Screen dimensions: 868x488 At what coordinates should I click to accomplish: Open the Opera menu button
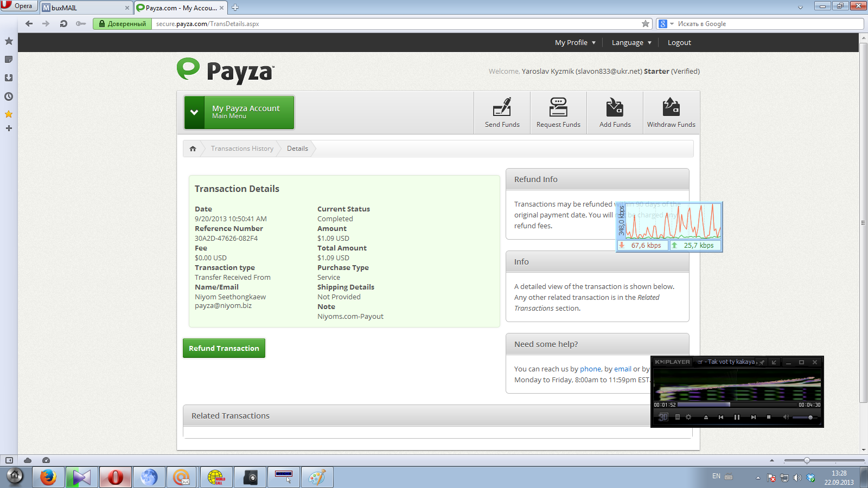(18, 6)
